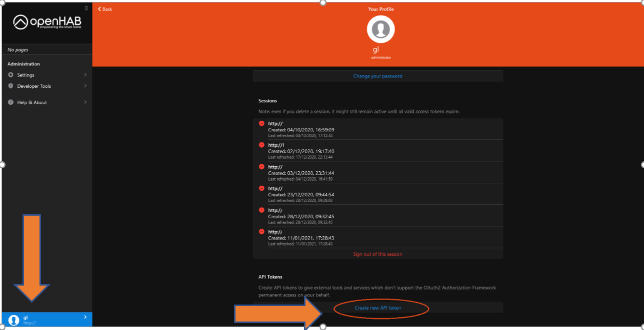Open Help & About menu item
Screen dimensions: 644x330
[x=47, y=102]
